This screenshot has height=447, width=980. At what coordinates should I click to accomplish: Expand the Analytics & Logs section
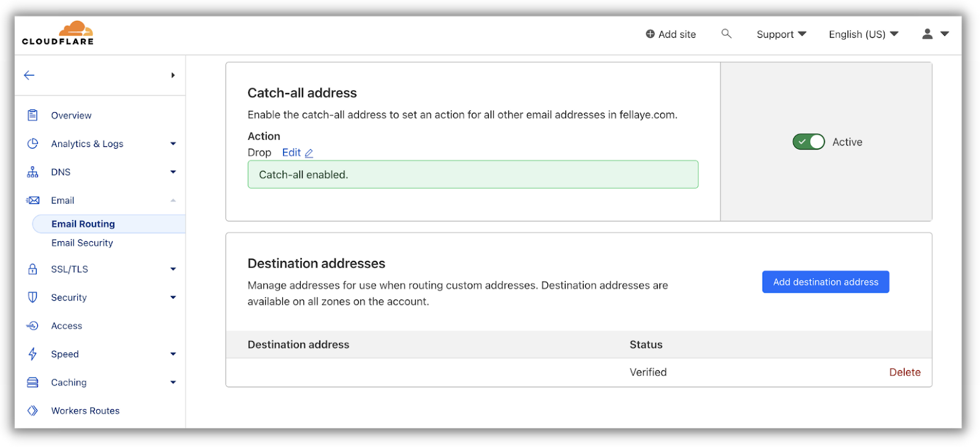(x=173, y=144)
